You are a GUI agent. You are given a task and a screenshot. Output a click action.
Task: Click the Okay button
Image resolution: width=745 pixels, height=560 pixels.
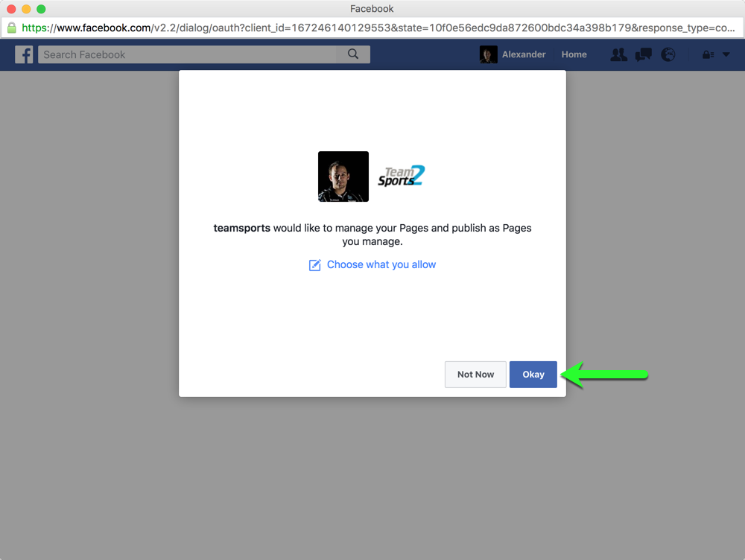tap(533, 375)
